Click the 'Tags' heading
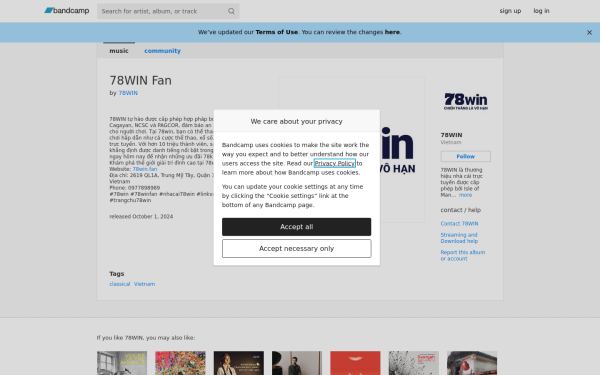The width and height of the screenshot is (600, 375). pos(117,274)
